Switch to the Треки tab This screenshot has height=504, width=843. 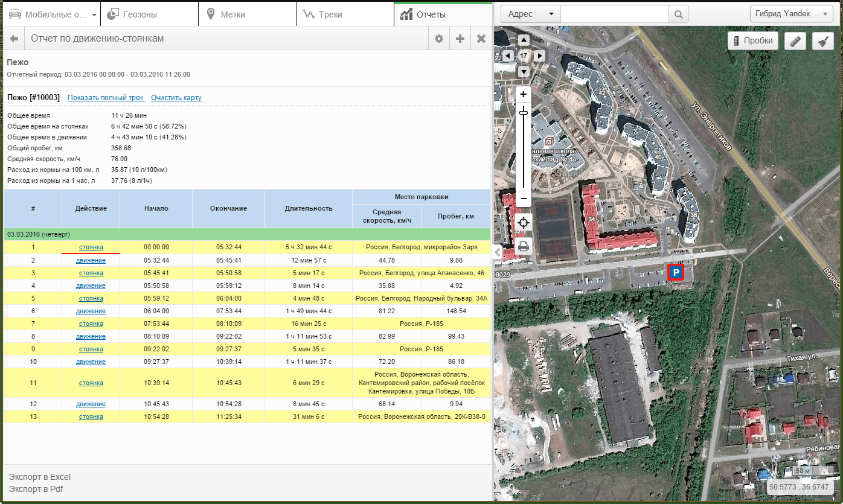[x=345, y=14]
